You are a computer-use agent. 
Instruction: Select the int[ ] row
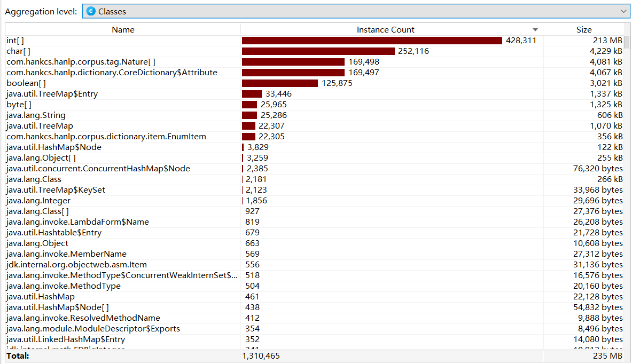(x=315, y=40)
